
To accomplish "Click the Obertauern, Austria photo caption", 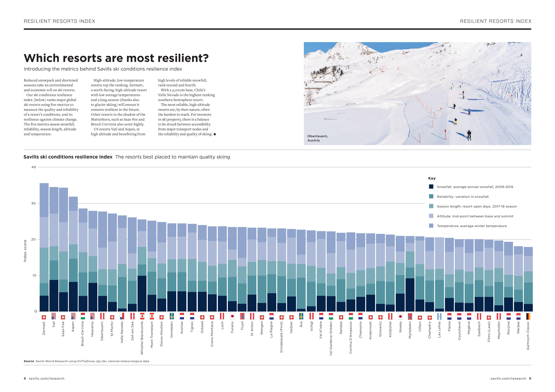I will point(318,138).
